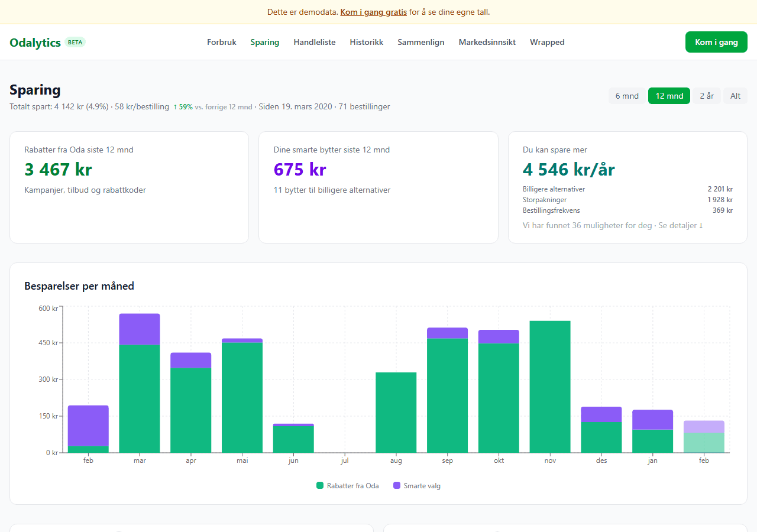
Task: Navigate to Sammenlign
Action: 421,43
